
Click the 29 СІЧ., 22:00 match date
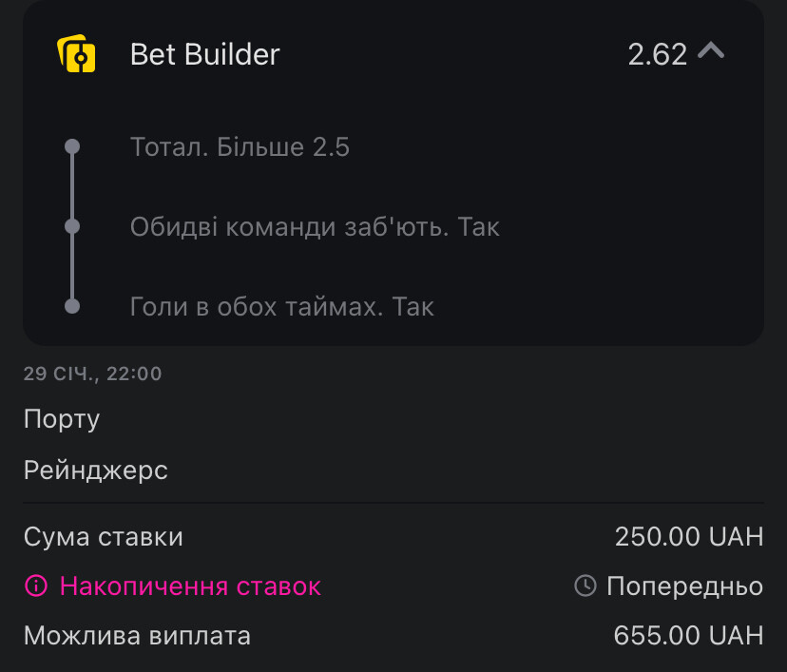[x=92, y=374]
